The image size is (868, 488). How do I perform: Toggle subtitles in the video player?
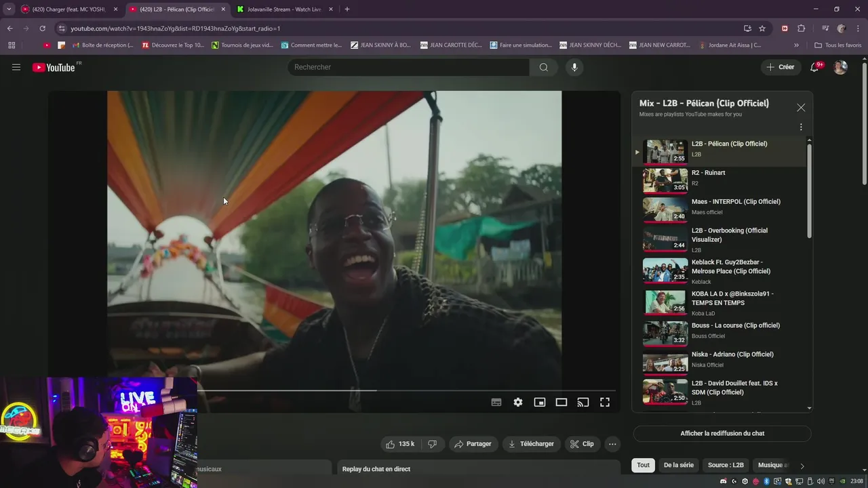[496, 402]
